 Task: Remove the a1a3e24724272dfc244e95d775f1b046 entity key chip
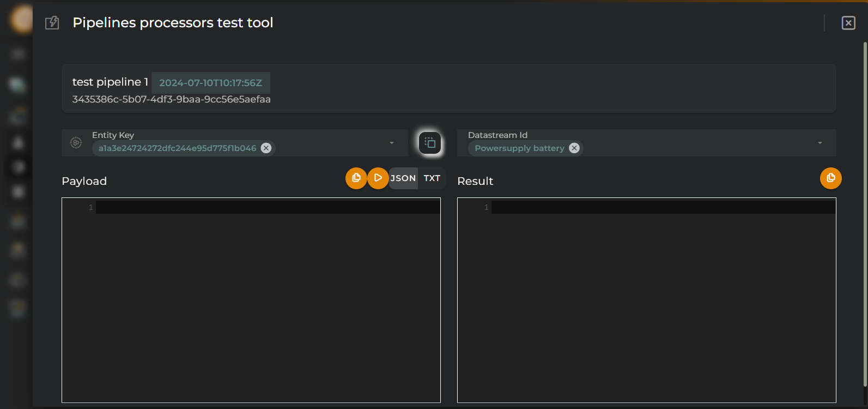tap(266, 148)
